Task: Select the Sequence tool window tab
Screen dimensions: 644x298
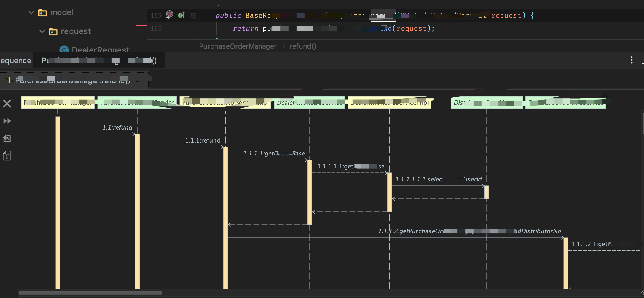Action: 15,60
